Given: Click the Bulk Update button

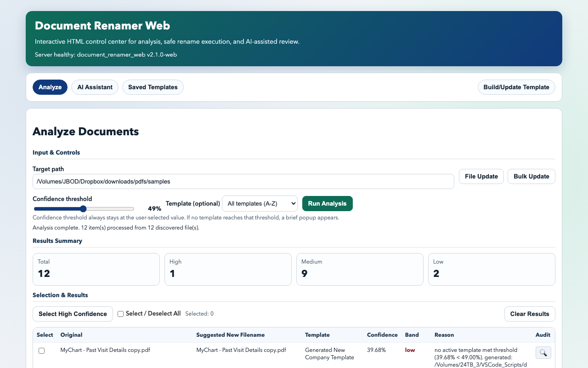Looking at the screenshot, I should 531,176.
